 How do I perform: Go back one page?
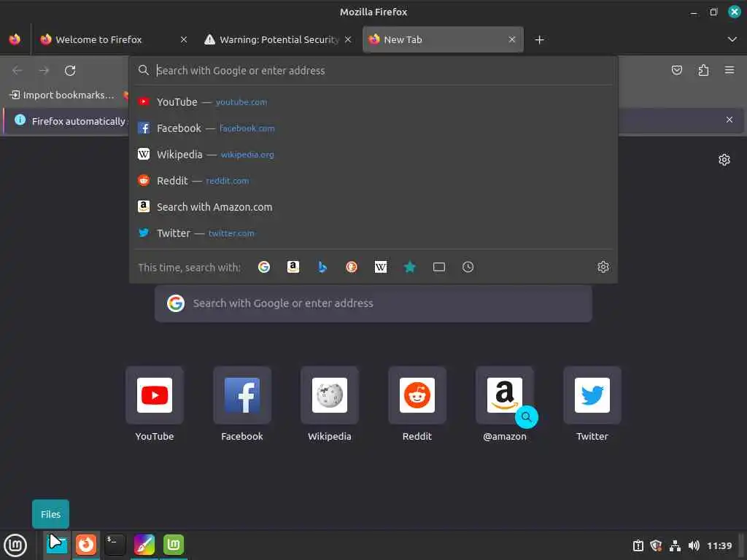click(x=18, y=71)
